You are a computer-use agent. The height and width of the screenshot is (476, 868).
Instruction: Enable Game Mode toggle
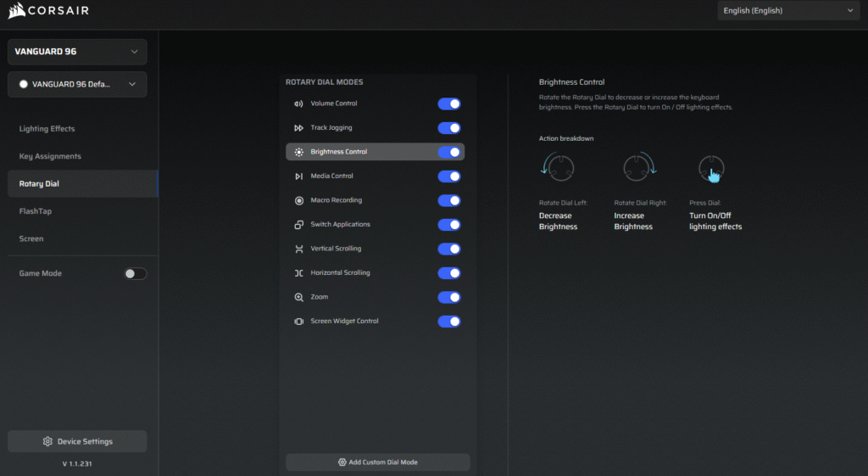point(135,273)
